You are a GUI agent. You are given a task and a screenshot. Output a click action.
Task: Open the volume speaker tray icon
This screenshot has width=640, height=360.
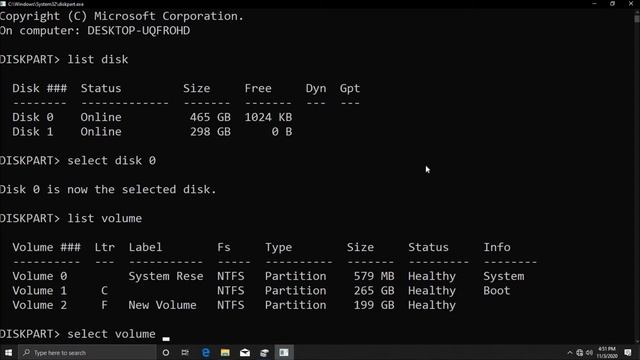589,352
